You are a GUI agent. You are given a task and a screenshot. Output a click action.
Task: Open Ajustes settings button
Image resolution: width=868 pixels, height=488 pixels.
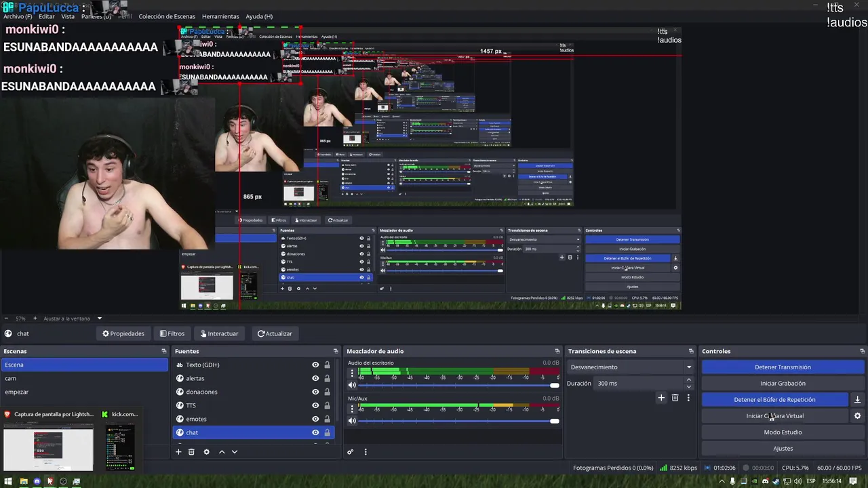[x=783, y=449]
